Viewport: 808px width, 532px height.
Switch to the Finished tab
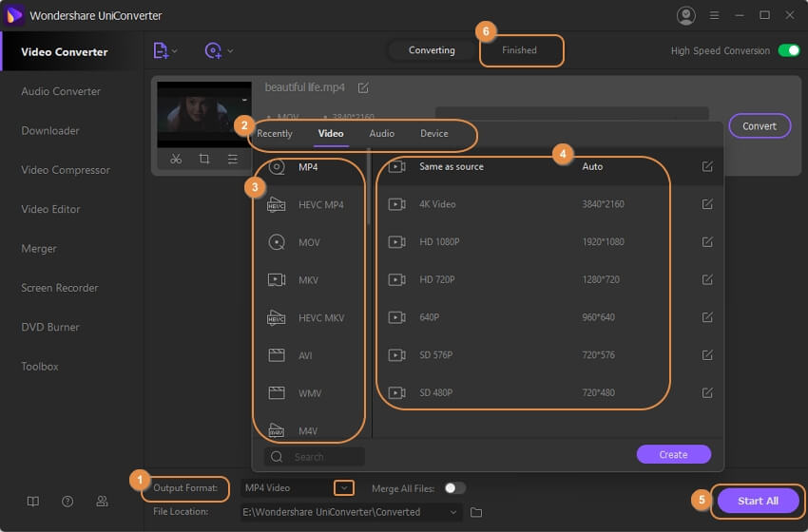(519, 50)
